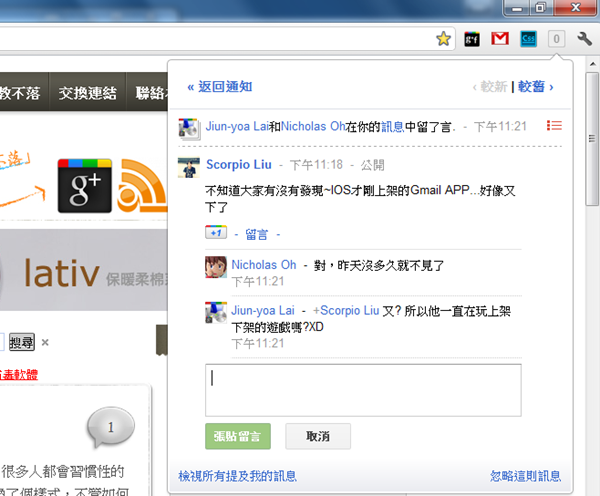Open the CSS extension icon
This screenshot has height=496, width=600.
[x=528, y=39]
